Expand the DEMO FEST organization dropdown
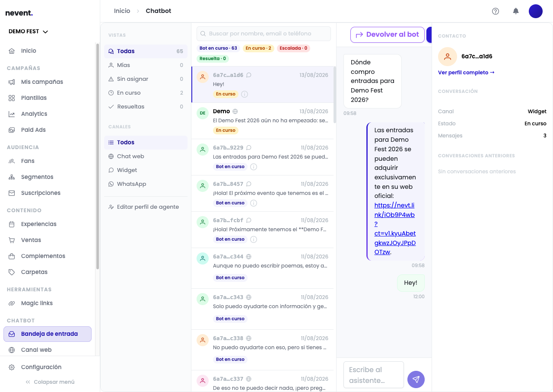The width and height of the screenshot is (553, 392). click(x=29, y=32)
